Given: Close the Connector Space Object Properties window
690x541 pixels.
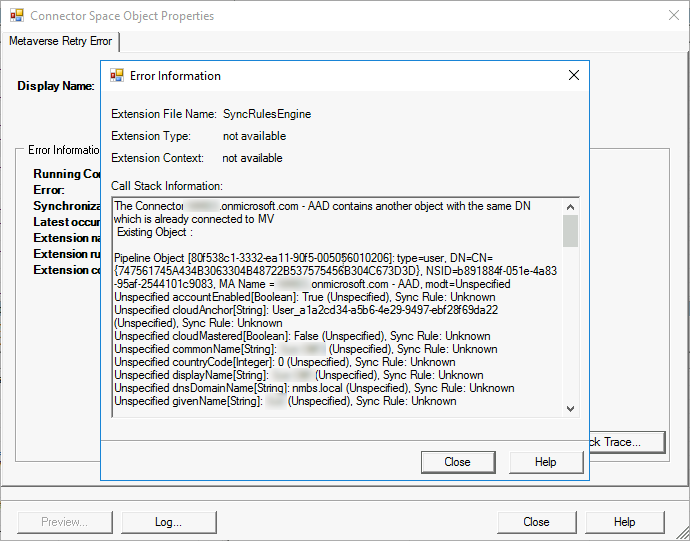Looking at the screenshot, I should [x=536, y=522].
